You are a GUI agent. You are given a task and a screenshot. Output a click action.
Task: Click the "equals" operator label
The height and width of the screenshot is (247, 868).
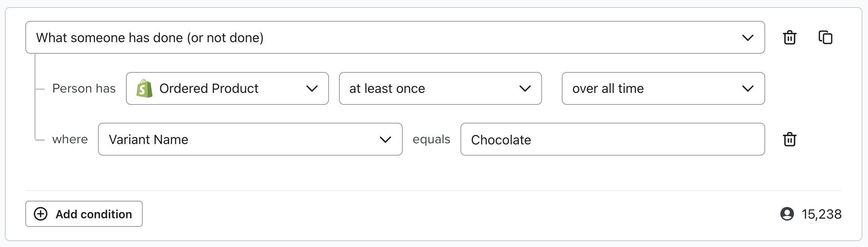[x=431, y=140]
